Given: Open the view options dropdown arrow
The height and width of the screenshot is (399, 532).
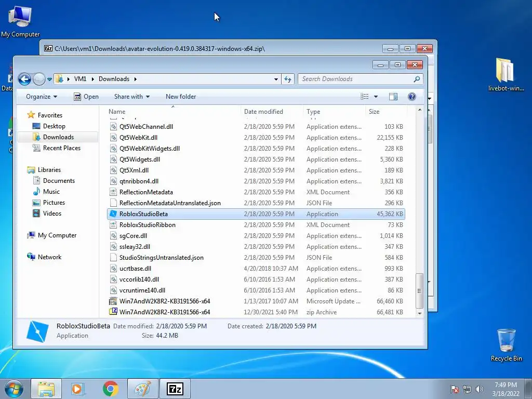Looking at the screenshot, I should click(376, 97).
